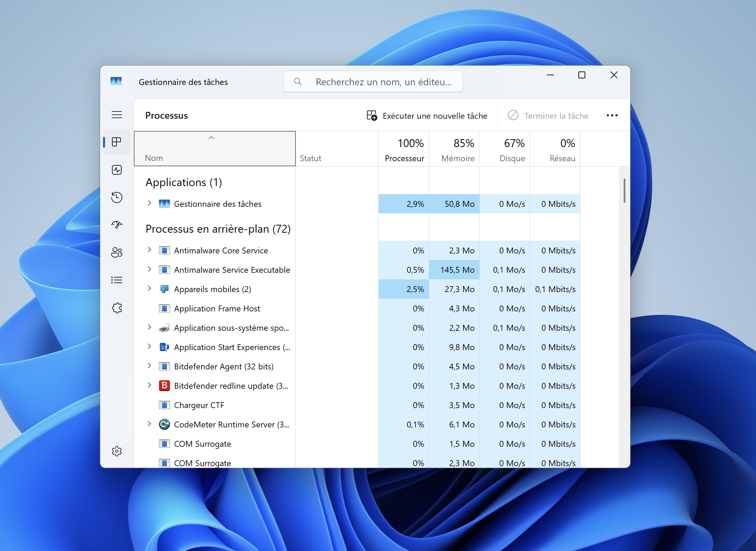Image resolution: width=756 pixels, height=551 pixels.
Task: Click the Bitdefender Agent icon
Action: [x=164, y=366]
